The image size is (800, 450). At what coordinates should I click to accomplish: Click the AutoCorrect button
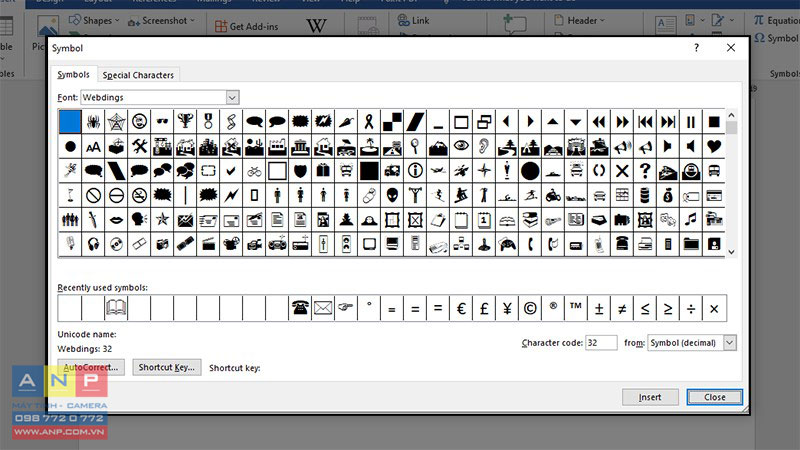(x=91, y=367)
